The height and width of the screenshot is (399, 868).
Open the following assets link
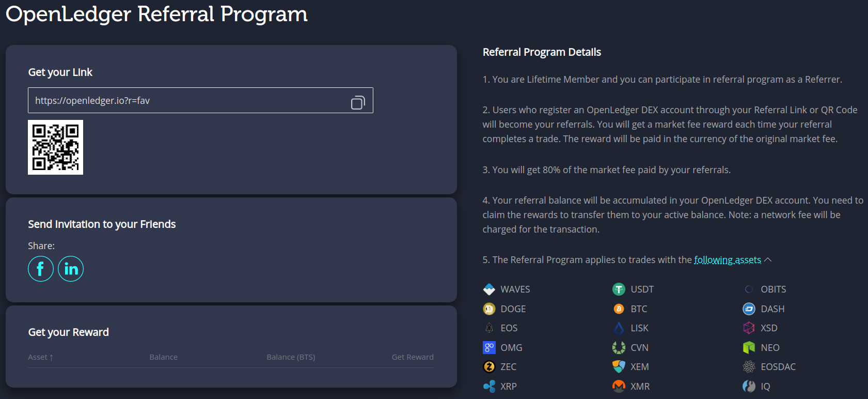pyautogui.click(x=728, y=260)
